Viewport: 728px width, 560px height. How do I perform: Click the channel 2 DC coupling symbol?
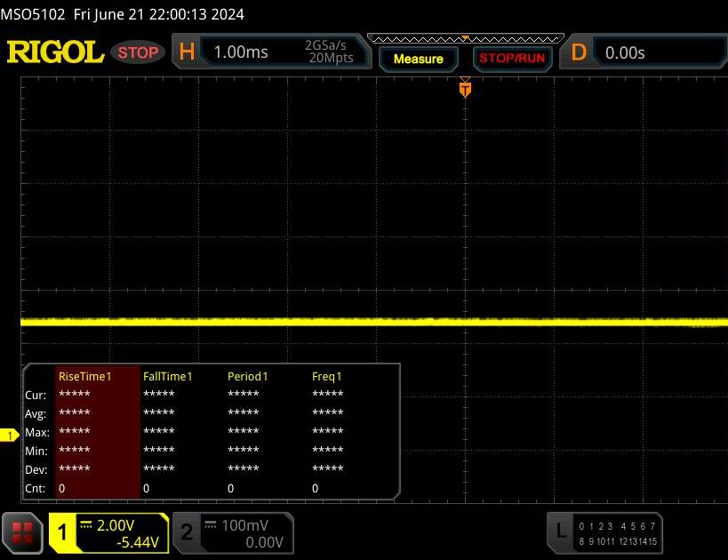tap(211, 524)
